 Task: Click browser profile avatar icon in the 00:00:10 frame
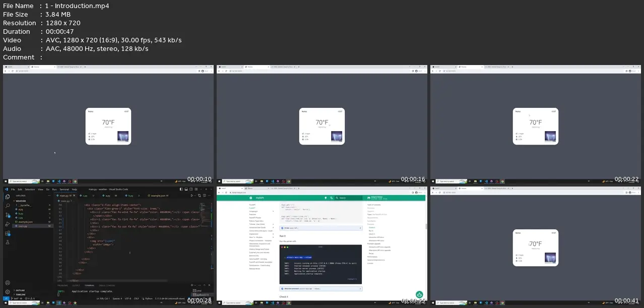tap(203, 71)
